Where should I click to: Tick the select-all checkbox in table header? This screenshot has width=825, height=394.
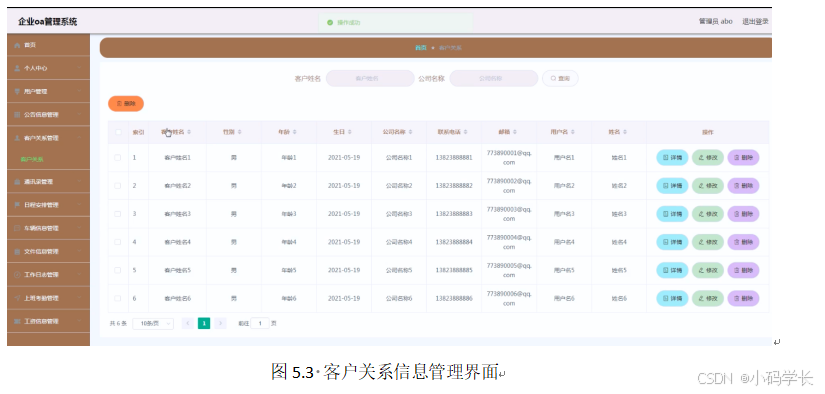coord(118,132)
